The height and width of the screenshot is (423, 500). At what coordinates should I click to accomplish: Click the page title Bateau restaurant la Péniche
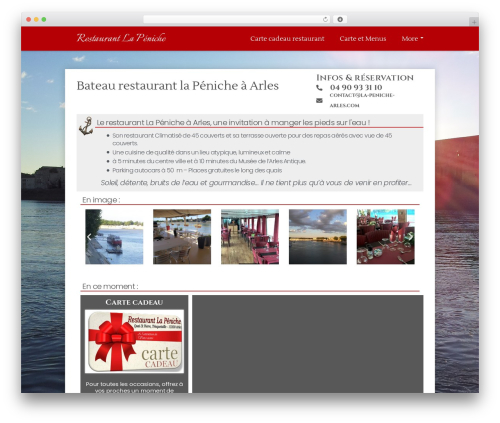point(178,86)
